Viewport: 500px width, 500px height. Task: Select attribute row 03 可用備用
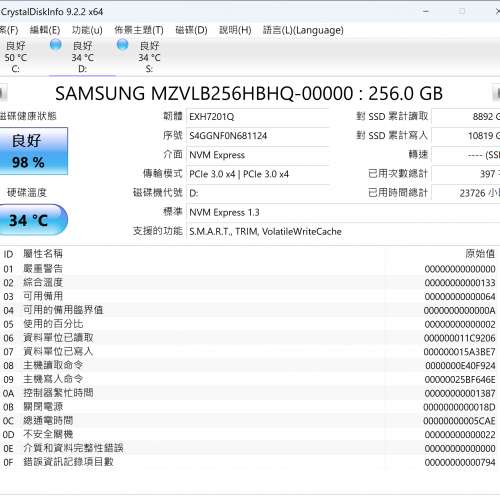point(249,296)
